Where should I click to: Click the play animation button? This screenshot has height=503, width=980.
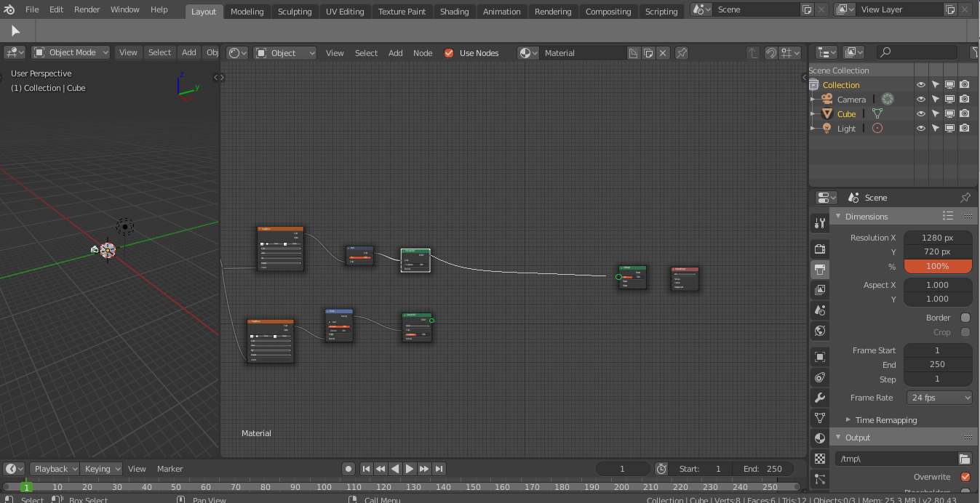410,469
